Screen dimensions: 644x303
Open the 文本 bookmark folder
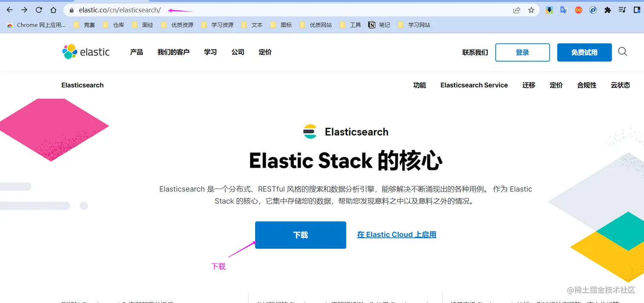coord(252,25)
